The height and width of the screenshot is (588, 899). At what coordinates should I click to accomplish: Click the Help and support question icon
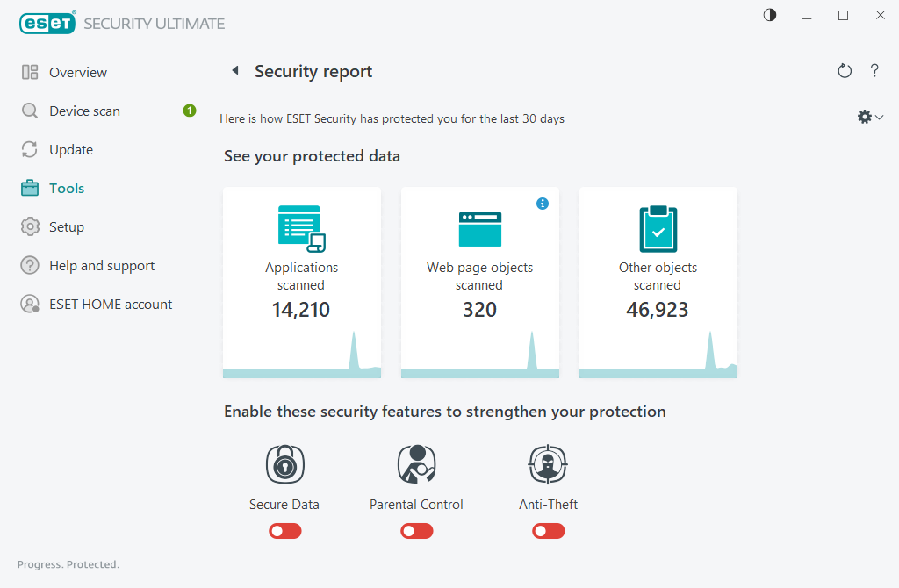pyautogui.click(x=30, y=265)
